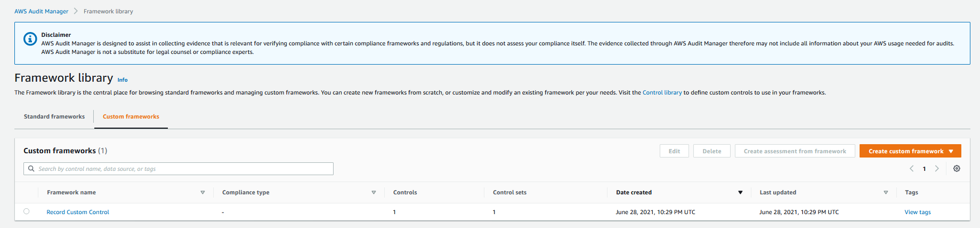Click AWS Audit Manager breadcrumb
Viewport: 980px width, 228px height.
41,11
